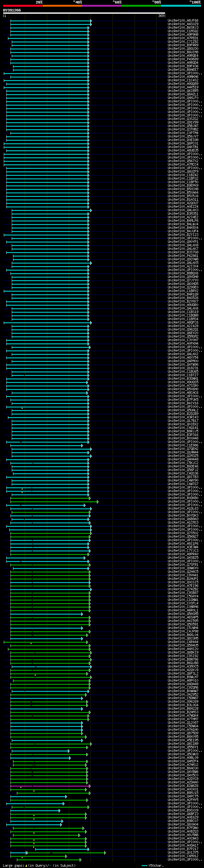Screen dimensions: 204x868
Task: Click the green ~80% identity legend segment
Action: coord(142,6)
